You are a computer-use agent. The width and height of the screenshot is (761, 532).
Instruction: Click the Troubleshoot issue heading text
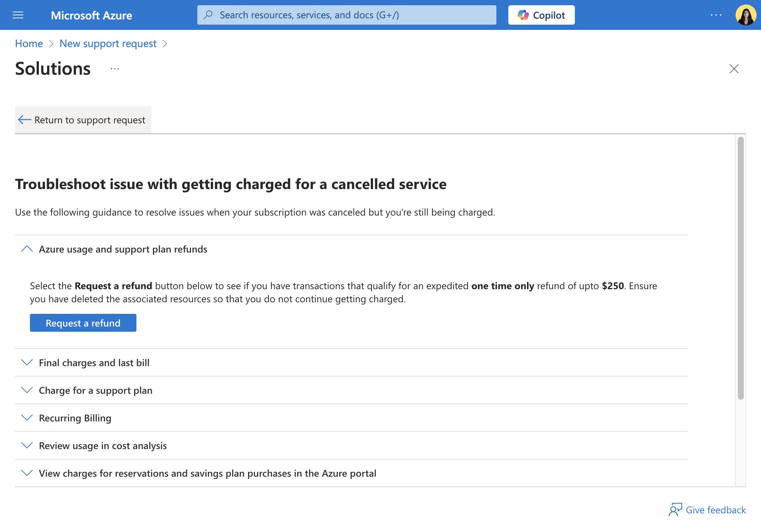point(231,184)
